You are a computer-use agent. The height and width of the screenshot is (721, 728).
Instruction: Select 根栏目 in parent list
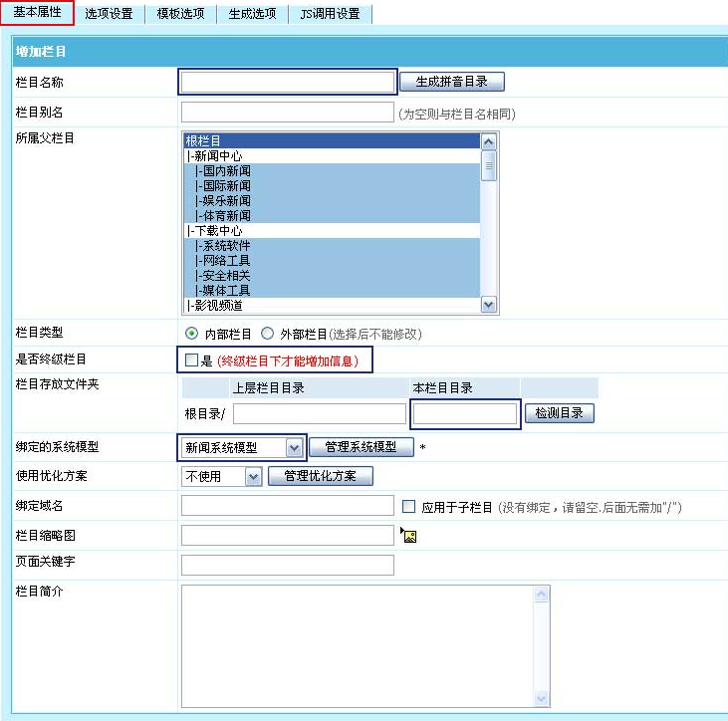coord(332,140)
